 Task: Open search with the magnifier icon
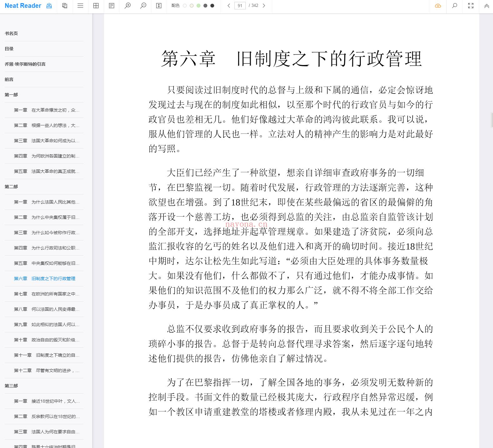pos(455,6)
